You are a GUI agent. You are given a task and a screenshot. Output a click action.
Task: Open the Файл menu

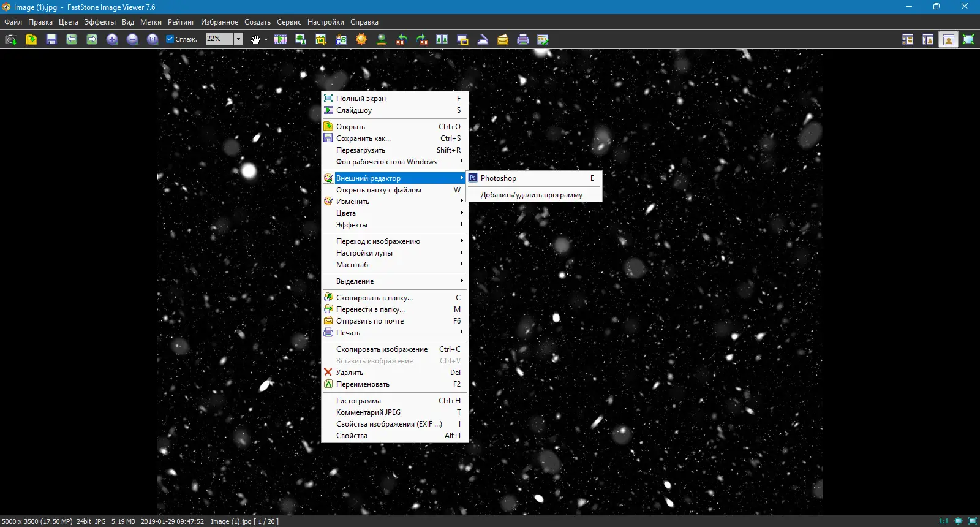click(13, 22)
